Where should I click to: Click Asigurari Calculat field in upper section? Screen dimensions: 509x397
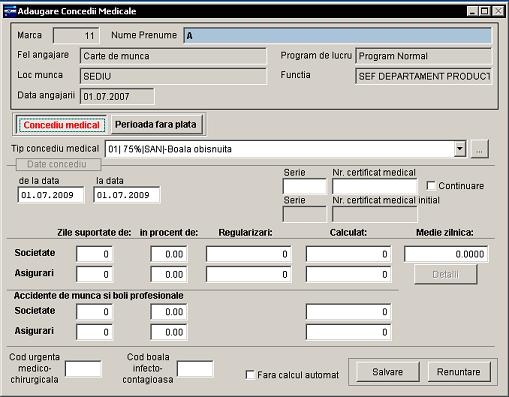pos(349,275)
